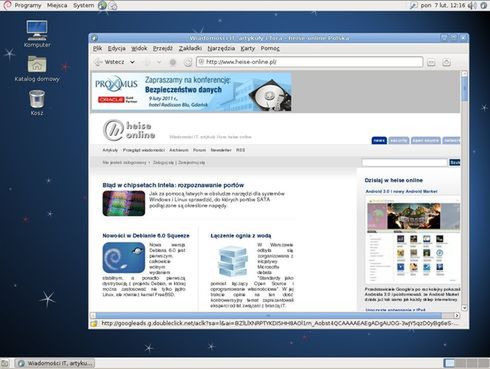This screenshot has width=490, height=369.
Task: Open the Wstecz history dropdown arrow
Action: click(132, 62)
